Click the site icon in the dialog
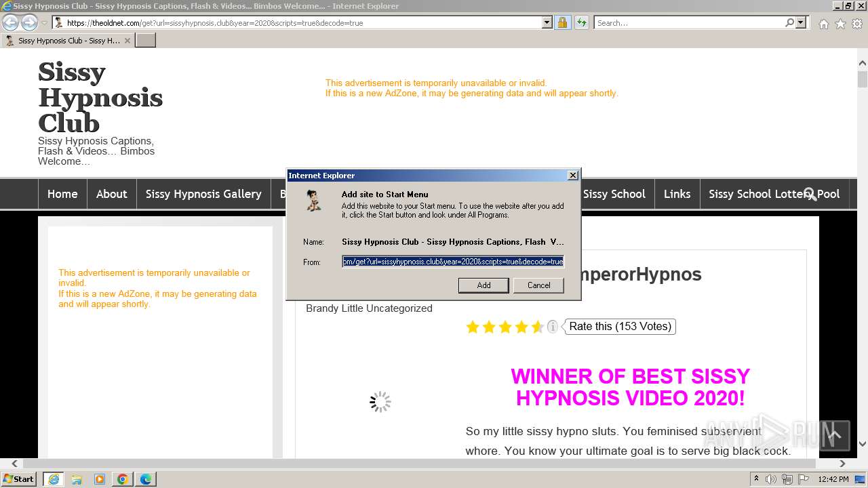 [x=313, y=201]
